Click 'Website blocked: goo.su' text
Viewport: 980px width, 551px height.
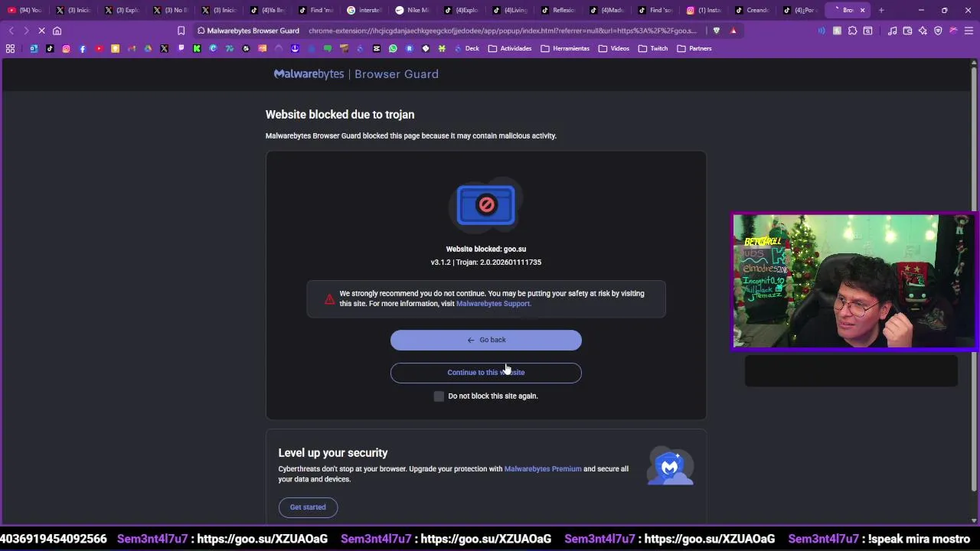point(486,249)
